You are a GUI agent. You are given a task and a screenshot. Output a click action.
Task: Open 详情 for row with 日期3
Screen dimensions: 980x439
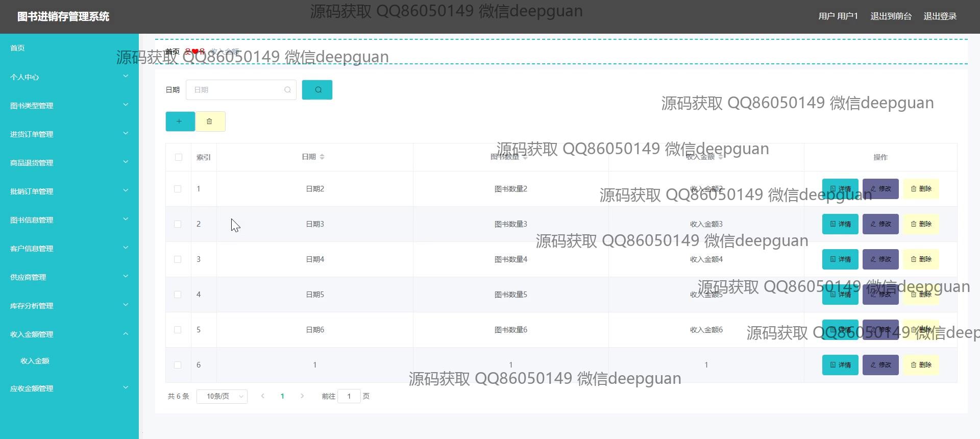840,224
